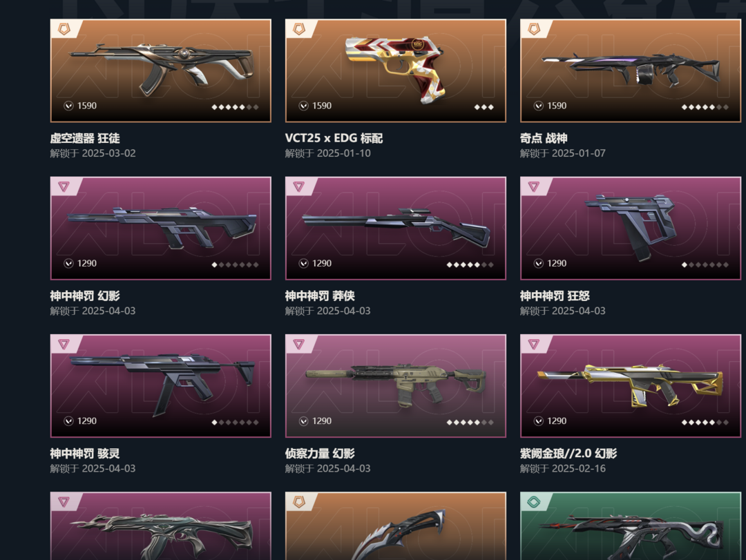The image size is (746, 560).
Task: Select the VCT25 x EDG 标配 pistol image
Action: coord(396,70)
